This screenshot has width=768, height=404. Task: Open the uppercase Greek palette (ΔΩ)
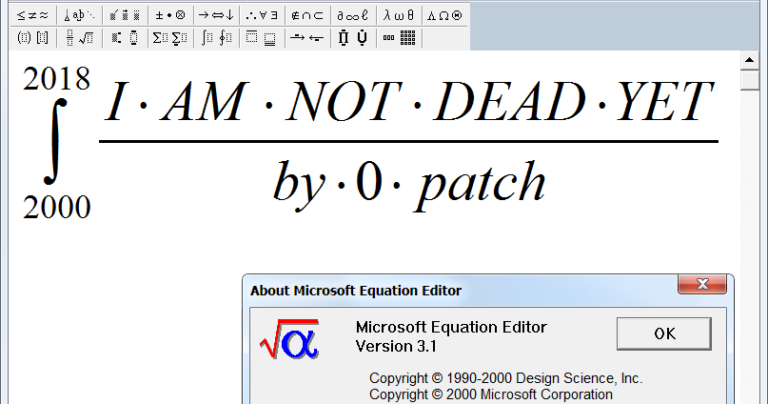[x=445, y=16]
